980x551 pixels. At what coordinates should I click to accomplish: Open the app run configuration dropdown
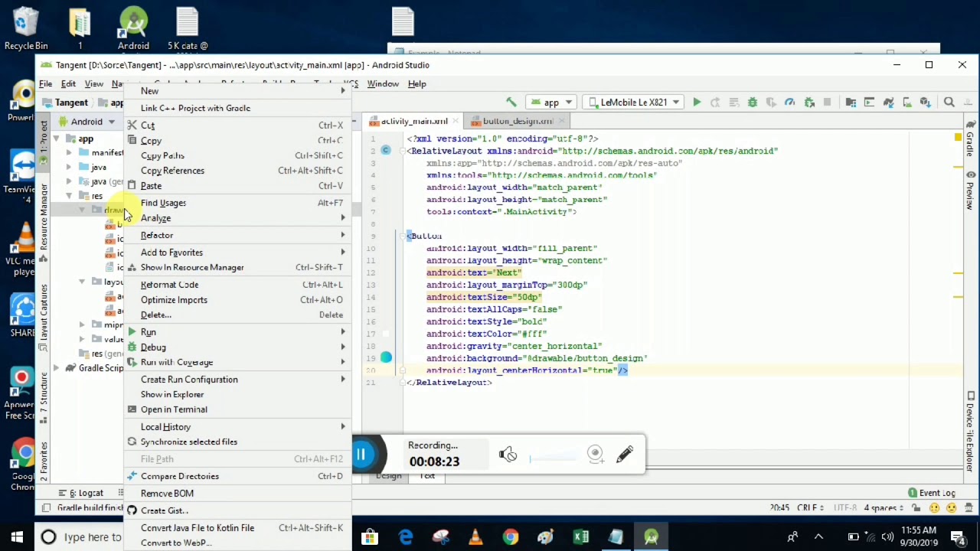(551, 102)
